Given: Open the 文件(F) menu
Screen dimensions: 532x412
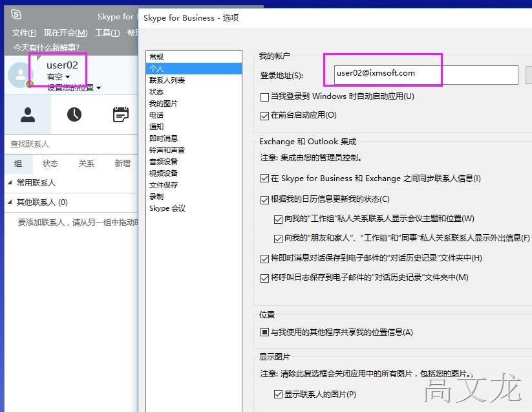Looking at the screenshot, I should tap(24, 32).
